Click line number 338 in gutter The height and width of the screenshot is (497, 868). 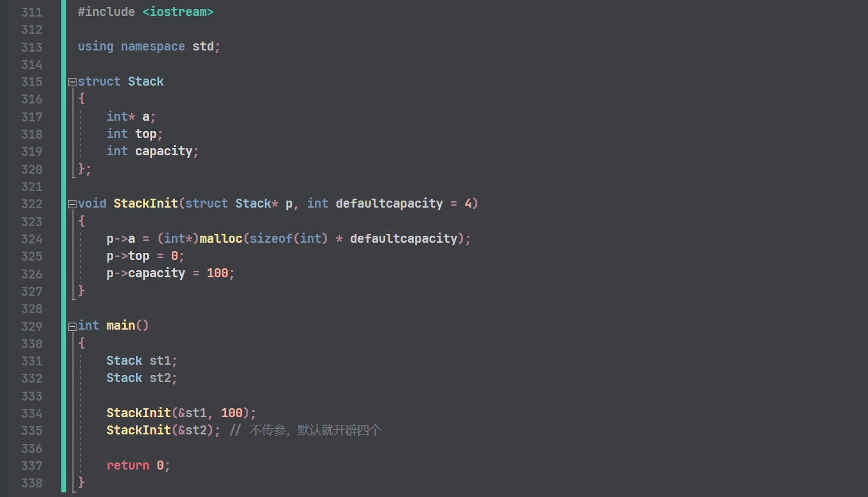point(31,483)
